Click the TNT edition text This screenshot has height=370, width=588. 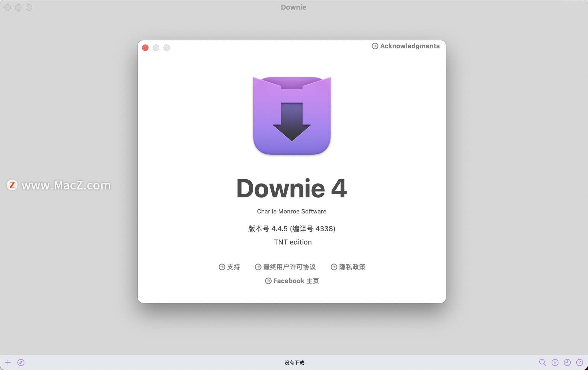[293, 242]
